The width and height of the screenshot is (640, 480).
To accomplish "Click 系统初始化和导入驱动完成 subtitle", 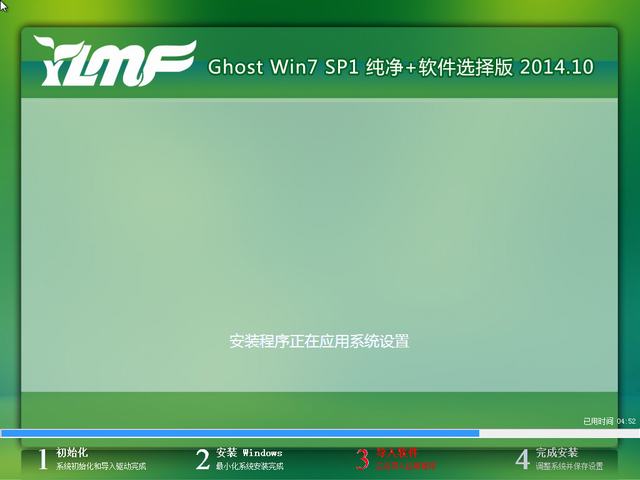I will pos(101,466).
